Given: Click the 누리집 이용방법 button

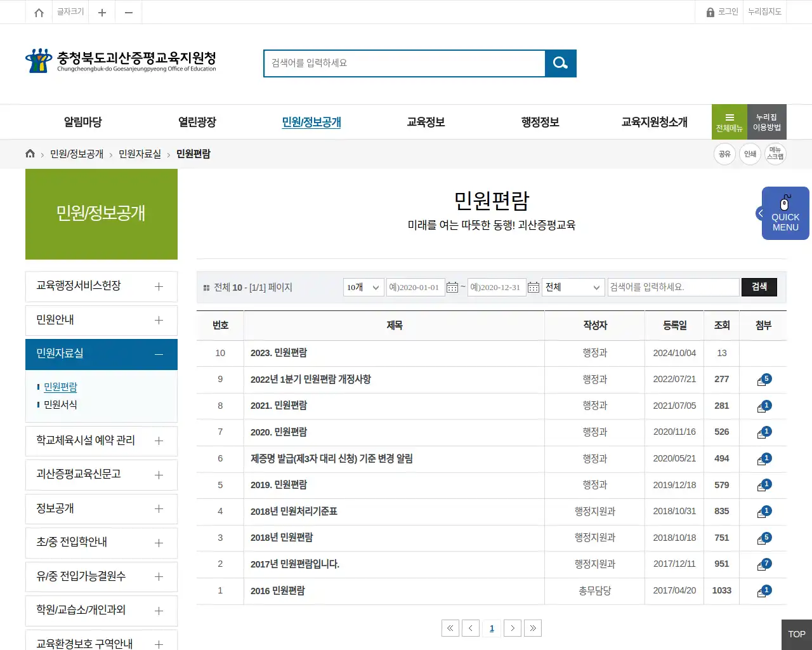Looking at the screenshot, I should pos(767,122).
